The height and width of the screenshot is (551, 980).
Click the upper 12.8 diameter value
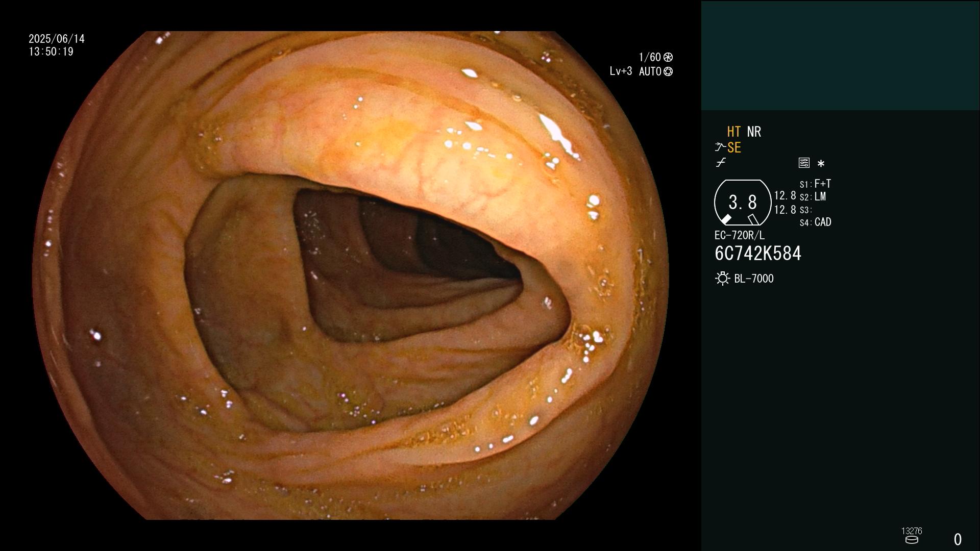point(785,195)
